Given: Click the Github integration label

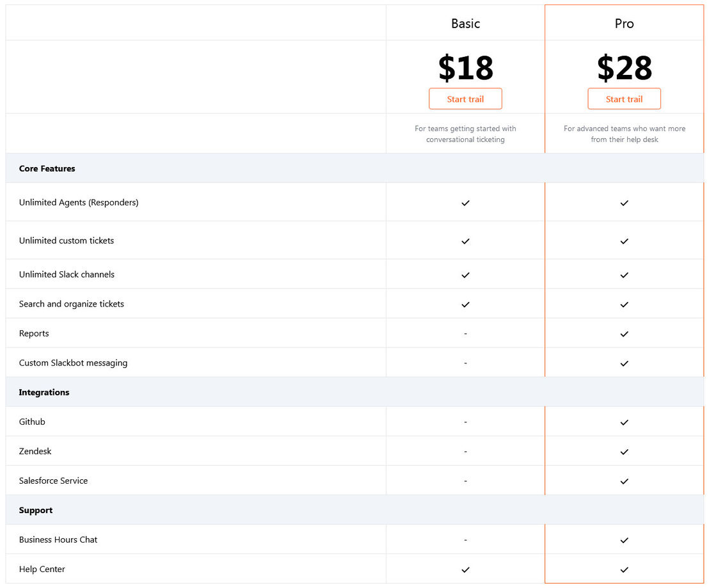Looking at the screenshot, I should tap(32, 422).
